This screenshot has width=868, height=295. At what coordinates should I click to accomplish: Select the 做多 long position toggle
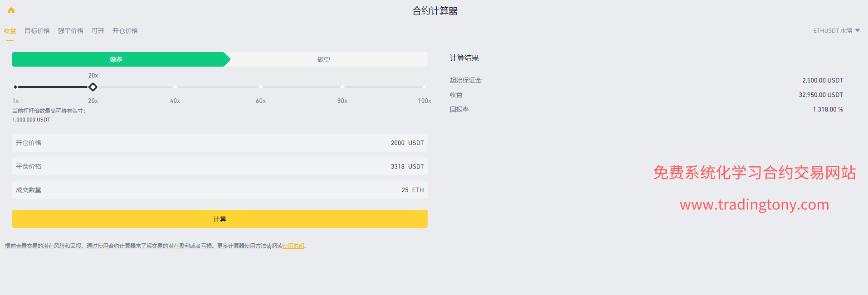point(116,59)
